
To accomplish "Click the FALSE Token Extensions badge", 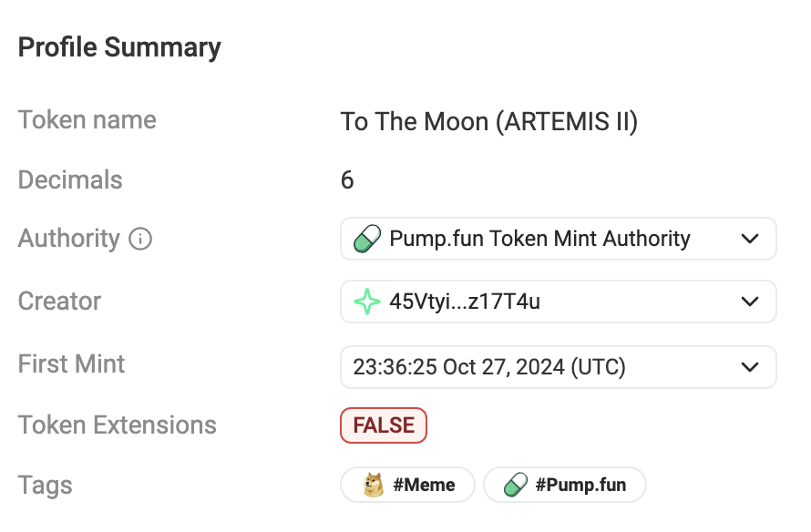I will 384,425.
